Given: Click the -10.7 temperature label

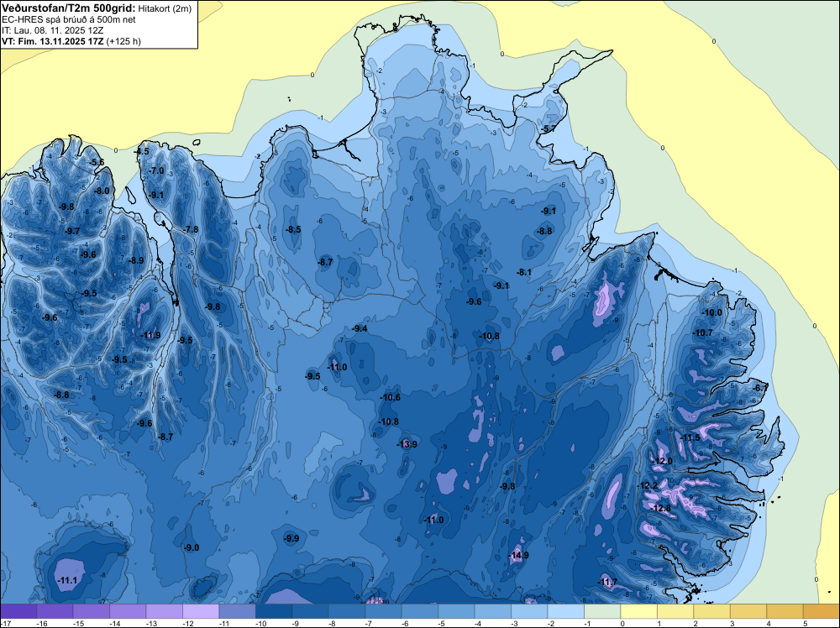Looking at the screenshot, I should (x=703, y=333).
